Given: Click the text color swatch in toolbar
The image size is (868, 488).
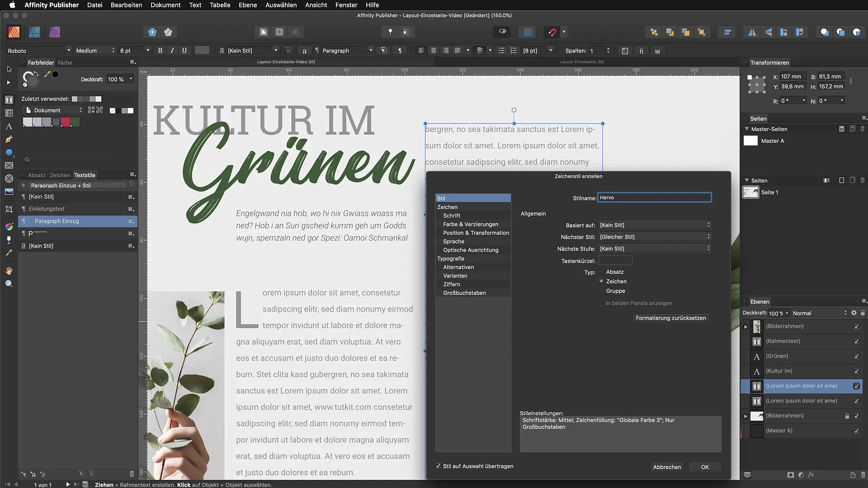Looking at the screenshot, I should (x=202, y=50).
